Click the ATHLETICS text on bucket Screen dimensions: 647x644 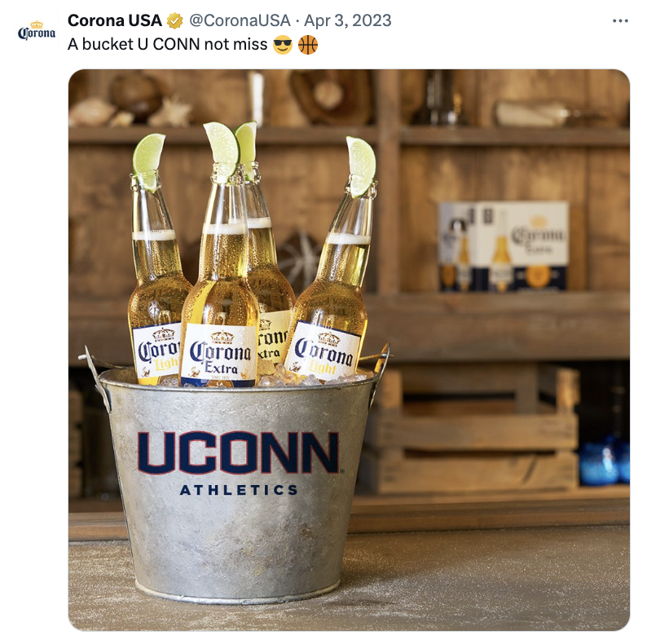coord(239,490)
